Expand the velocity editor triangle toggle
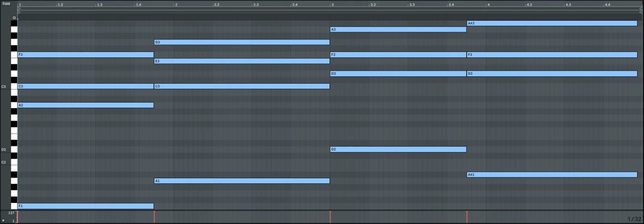The image size is (644, 224). tap(4, 220)
